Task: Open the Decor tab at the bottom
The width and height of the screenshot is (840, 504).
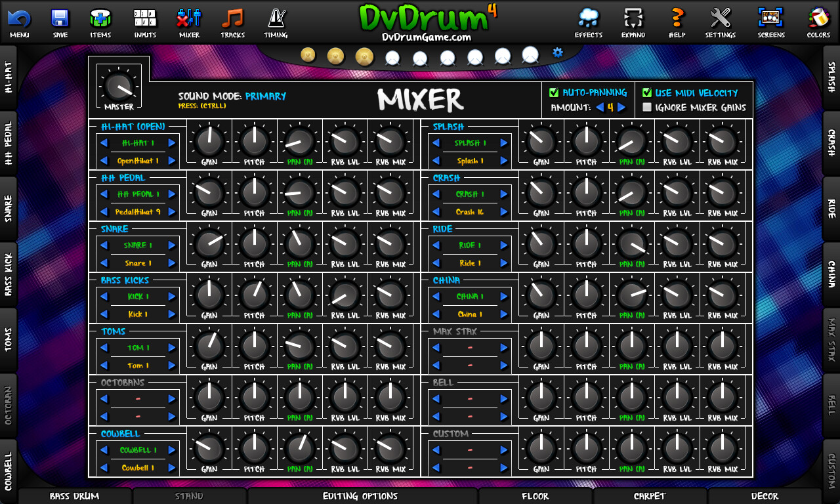Action: (x=766, y=497)
